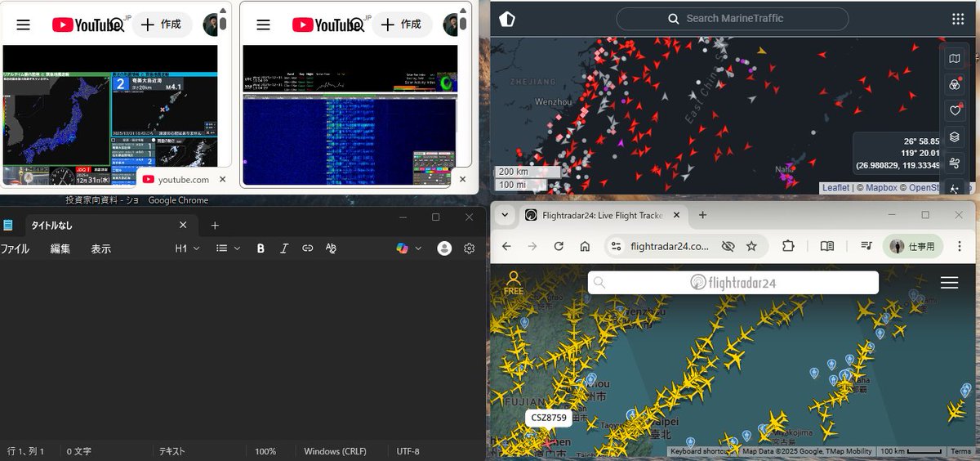The height and width of the screenshot is (461, 980).
Task: Add a new Notepad tab
Action: click(x=215, y=225)
